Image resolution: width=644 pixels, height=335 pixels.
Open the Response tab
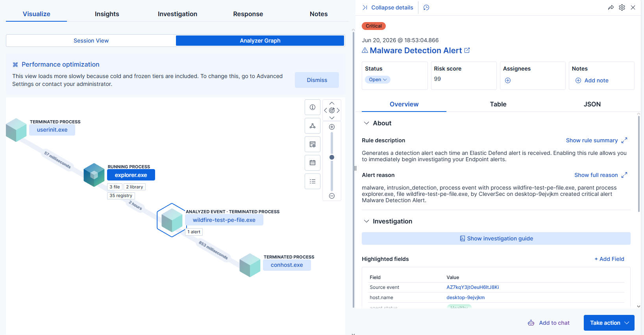pos(248,14)
